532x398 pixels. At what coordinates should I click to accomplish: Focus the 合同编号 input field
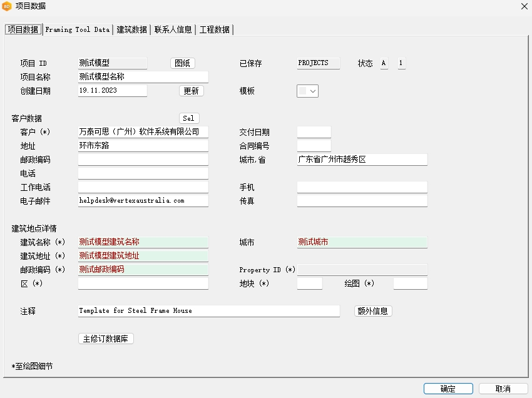[314, 146]
